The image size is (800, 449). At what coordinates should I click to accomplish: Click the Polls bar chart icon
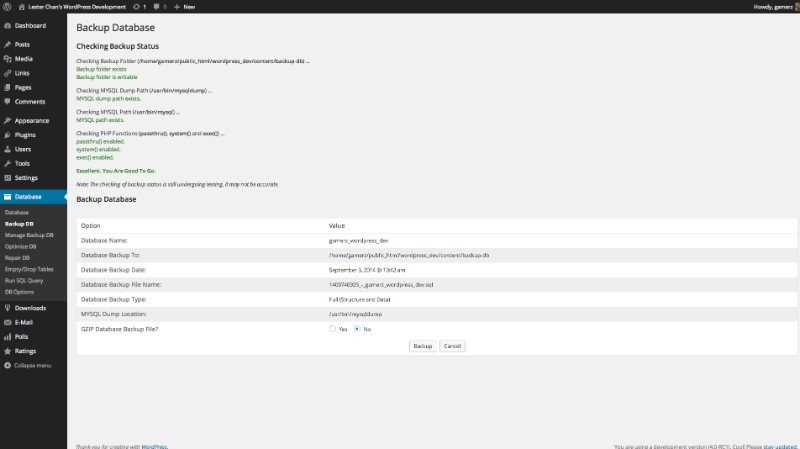(8, 336)
